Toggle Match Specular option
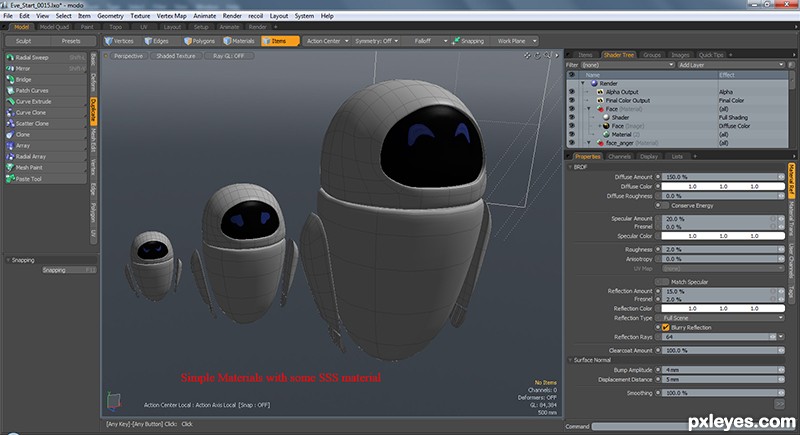Screen dimensions: 800x435 coord(662,282)
